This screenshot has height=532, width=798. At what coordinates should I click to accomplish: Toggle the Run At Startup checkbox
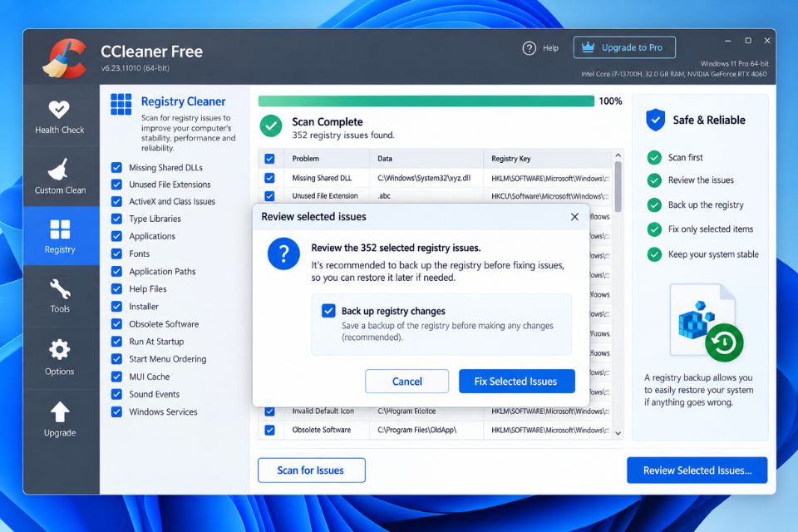click(116, 342)
